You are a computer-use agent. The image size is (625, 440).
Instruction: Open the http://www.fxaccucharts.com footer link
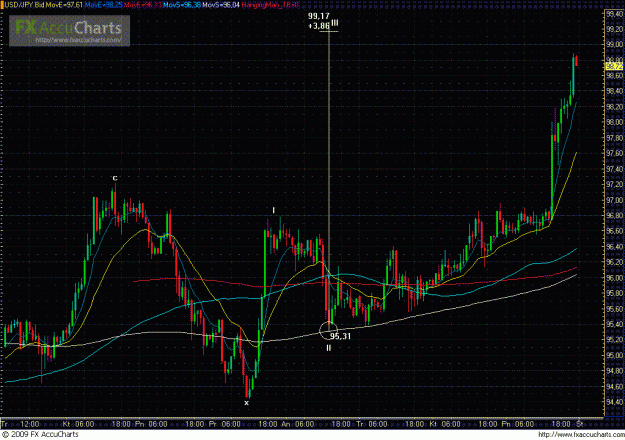coord(581,434)
